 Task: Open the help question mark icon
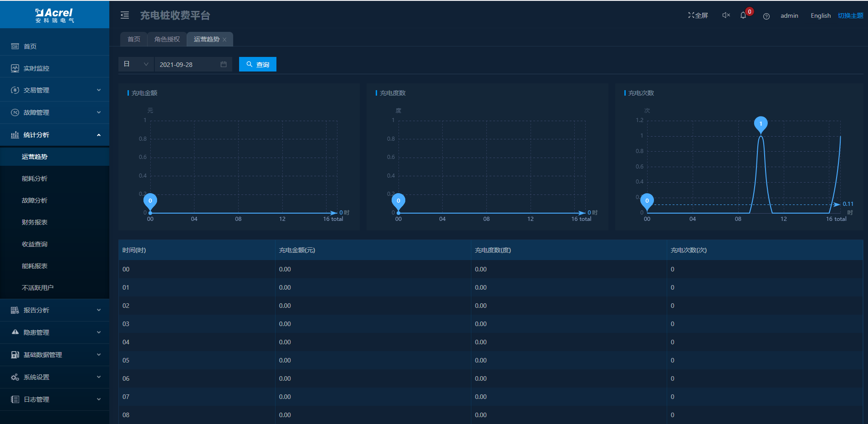(x=766, y=16)
